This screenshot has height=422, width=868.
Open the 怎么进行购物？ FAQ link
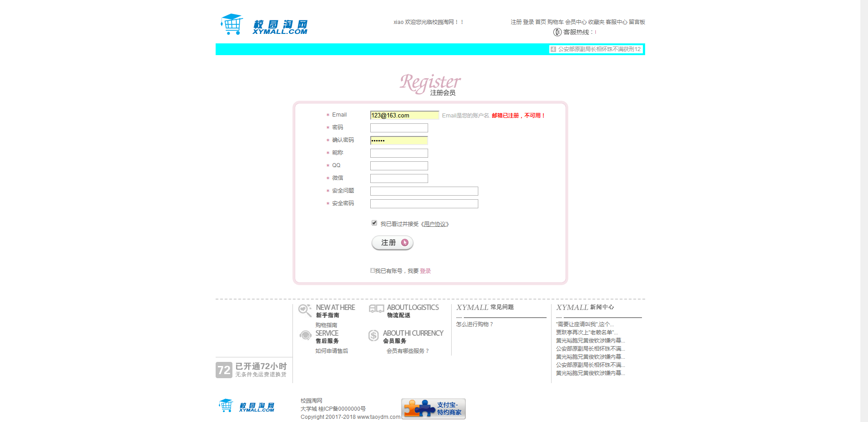click(475, 324)
